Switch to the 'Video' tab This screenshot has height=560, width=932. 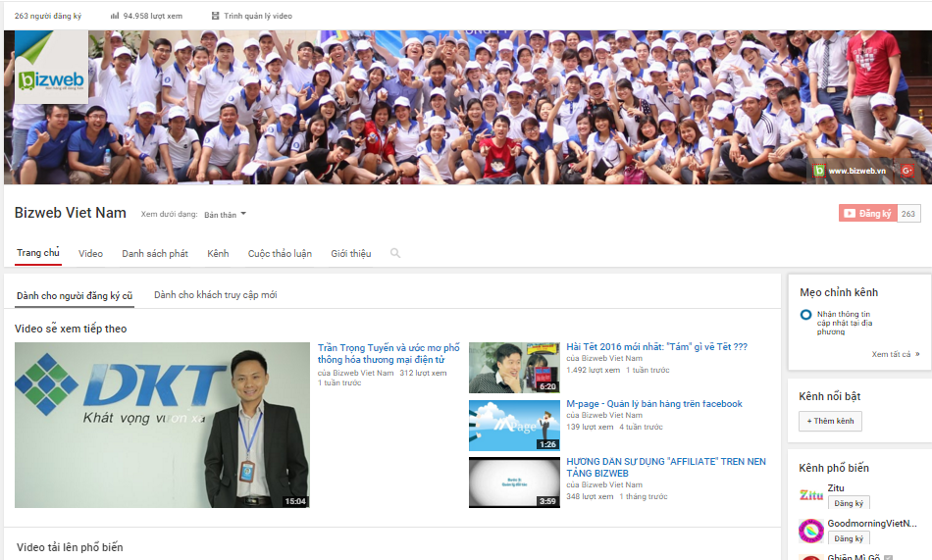90,254
